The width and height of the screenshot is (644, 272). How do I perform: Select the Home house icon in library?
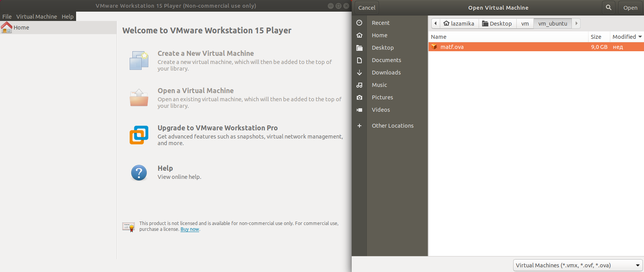7,28
